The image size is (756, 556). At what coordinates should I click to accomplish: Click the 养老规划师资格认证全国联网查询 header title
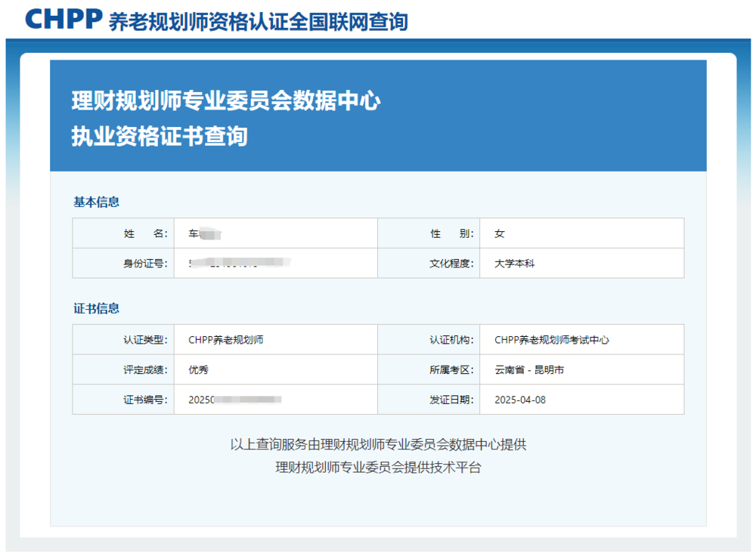(x=259, y=21)
